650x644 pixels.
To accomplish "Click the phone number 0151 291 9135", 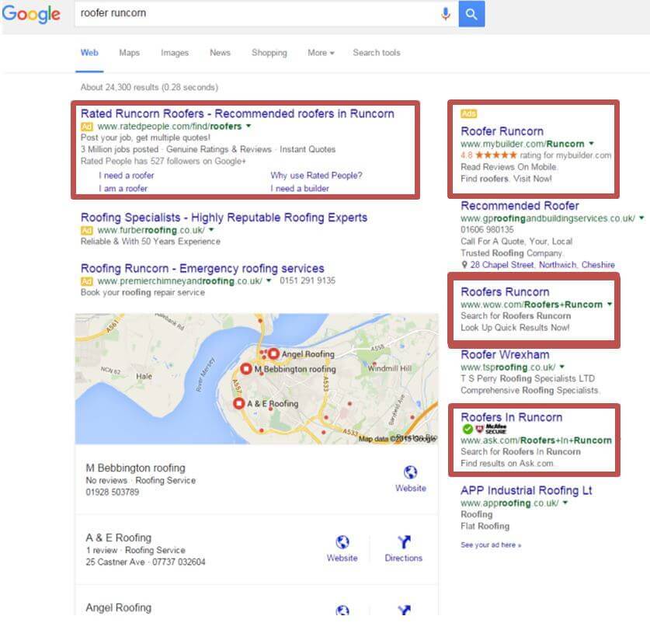I will (x=308, y=280).
